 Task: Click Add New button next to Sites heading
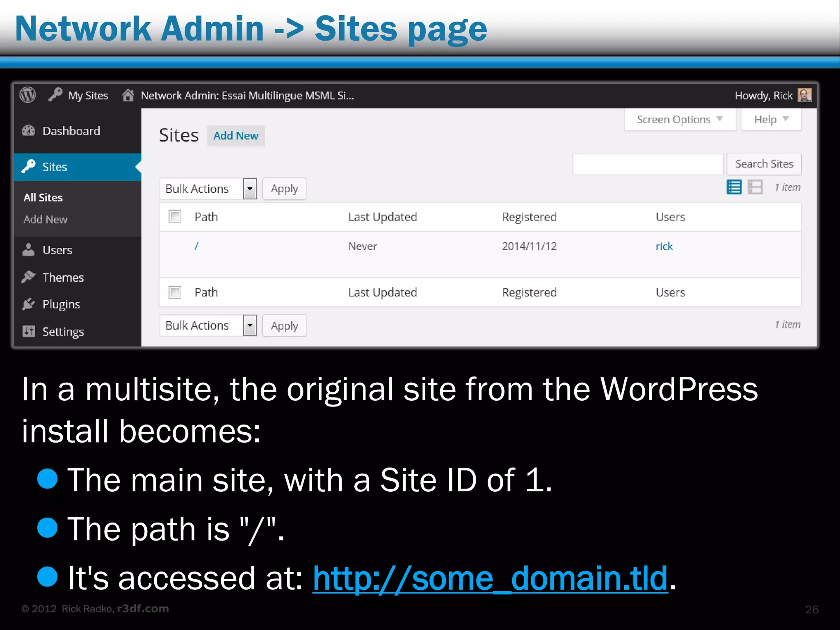(x=236, y=136)
